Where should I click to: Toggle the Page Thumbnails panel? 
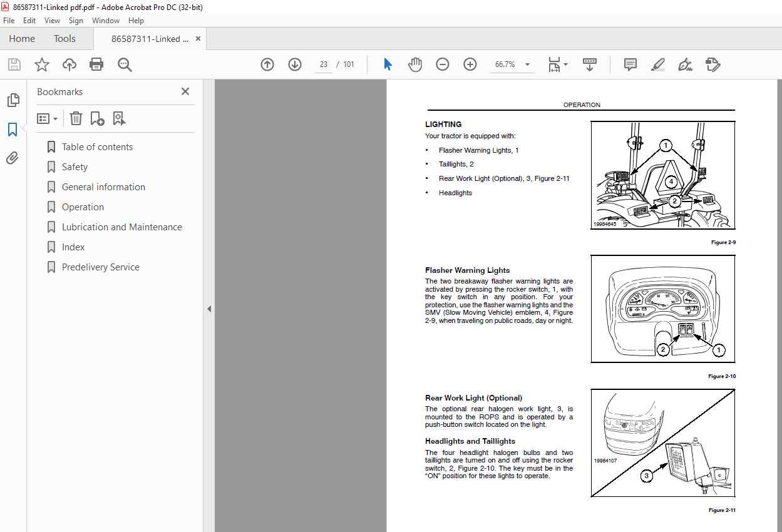click(13, 100)
